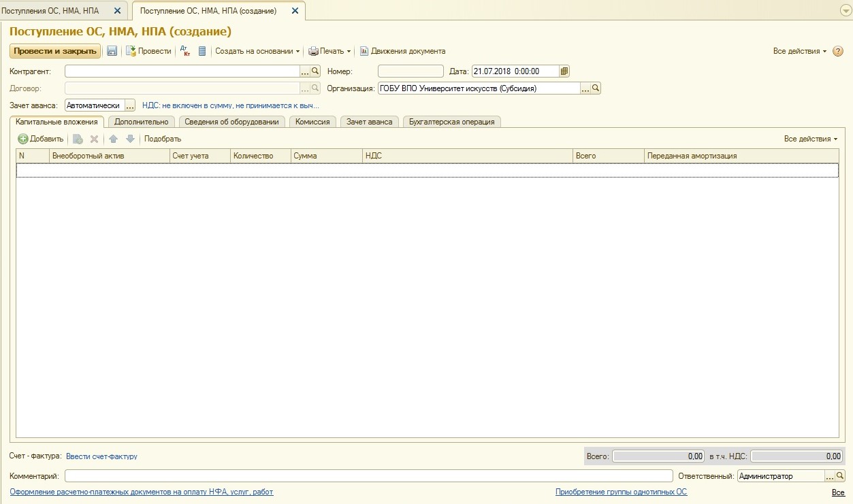Click the Добавить row button
The height and width of the screenshot is (504, 853).
tap(41, 139)
